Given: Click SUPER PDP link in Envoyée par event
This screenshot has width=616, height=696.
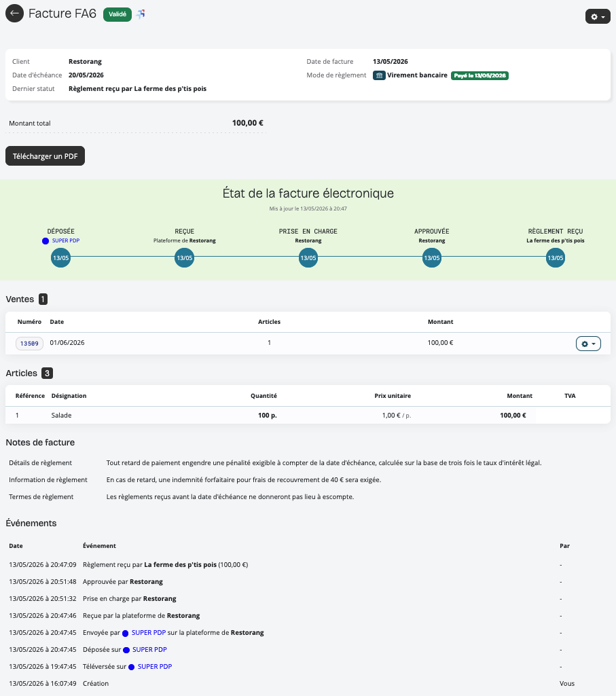Looking at the screenshot, I should click(x=148, y=633).
